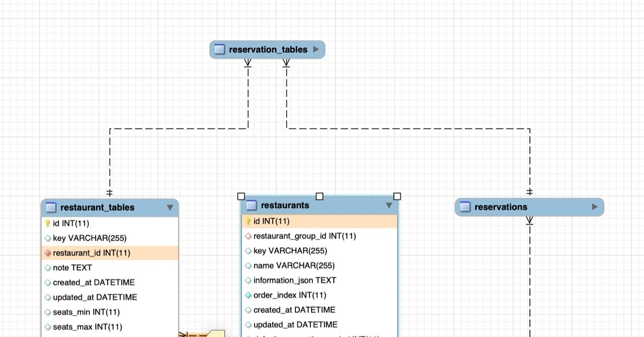The height and width of the screenshot is (337, 644).
Task: Click the reservations table icon
Action: [x=465, y=207]
